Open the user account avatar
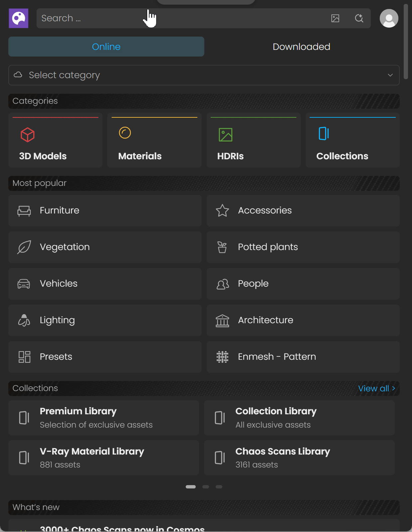The image size is (412, 532). [389, 18]
